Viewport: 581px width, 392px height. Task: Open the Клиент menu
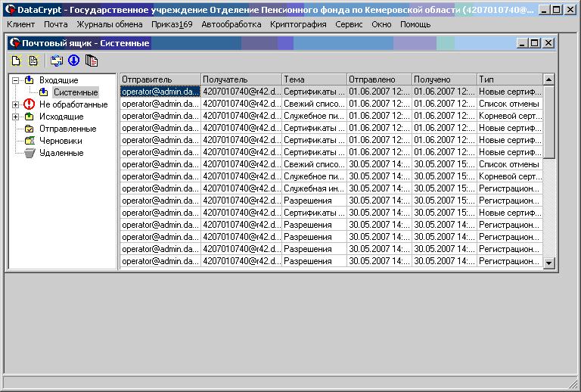pos(20,24)
